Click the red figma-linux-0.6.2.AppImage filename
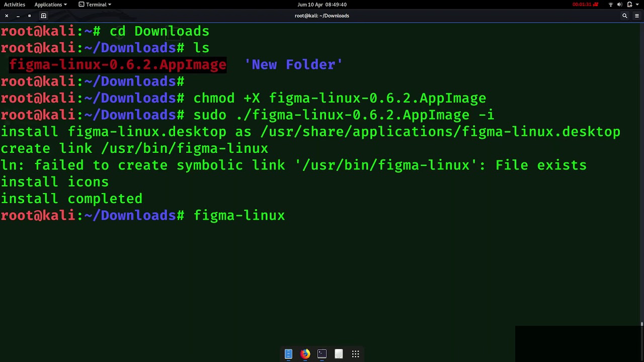The image size is (644, 362). click(118, 65)
